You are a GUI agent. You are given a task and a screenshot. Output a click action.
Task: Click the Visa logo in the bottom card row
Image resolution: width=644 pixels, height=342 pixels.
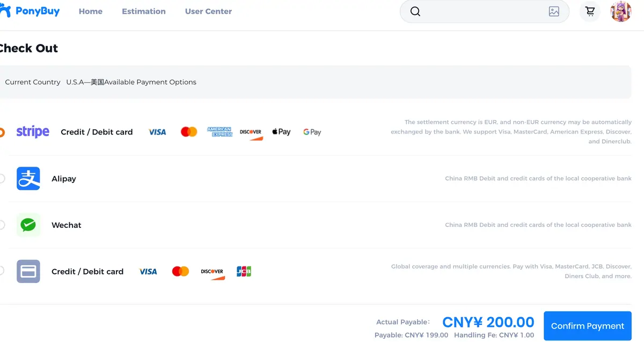(148, 272)
